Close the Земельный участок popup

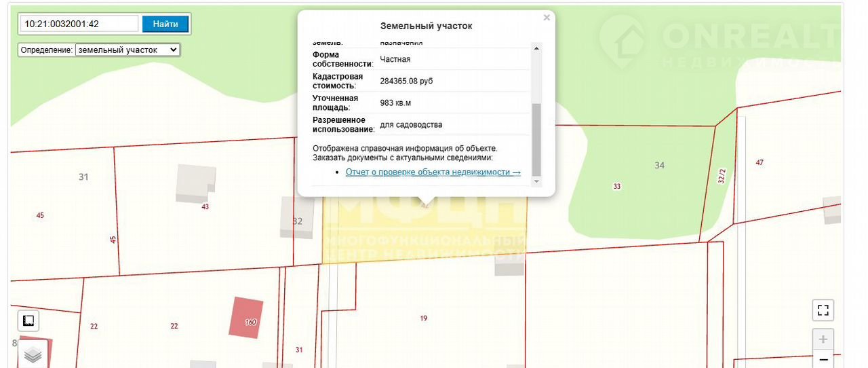[547, 18]
